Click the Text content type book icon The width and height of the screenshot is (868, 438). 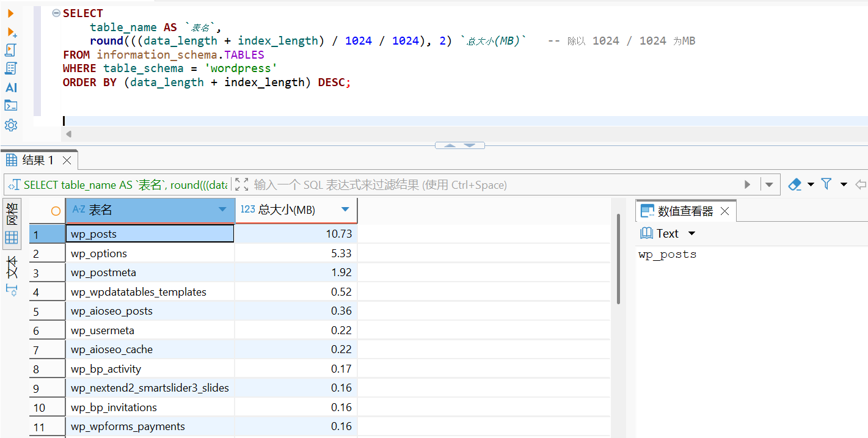pyautogui.click(x=646, y=233)
